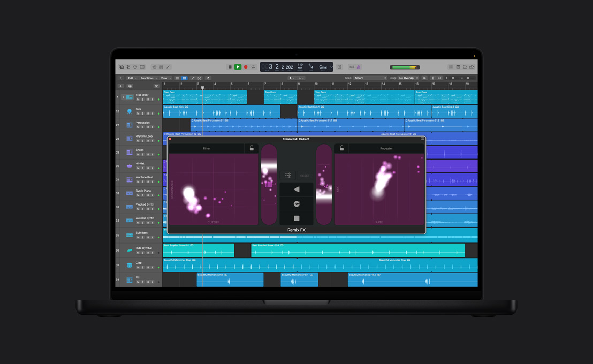Viewport: 593px width, 364px height.
Task: Open the Remix FX settings via the sliders icon
Action: pyautogui.click(x=288, y=175)
